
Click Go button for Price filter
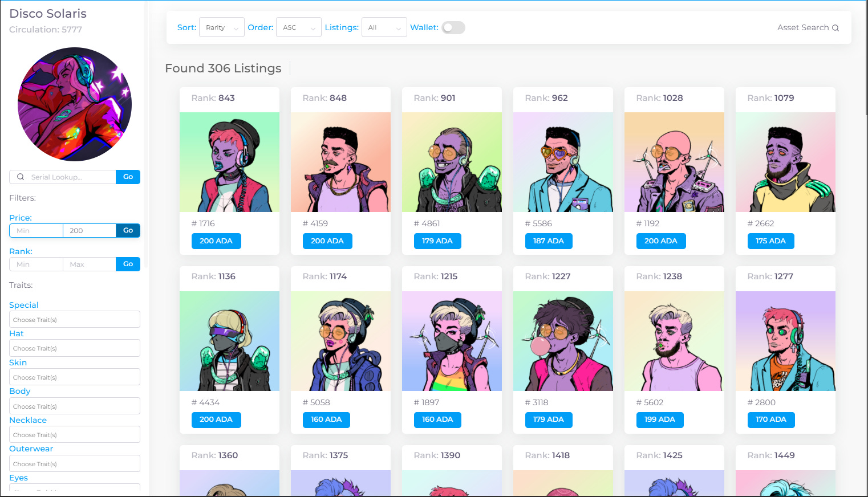pos(128,230)
